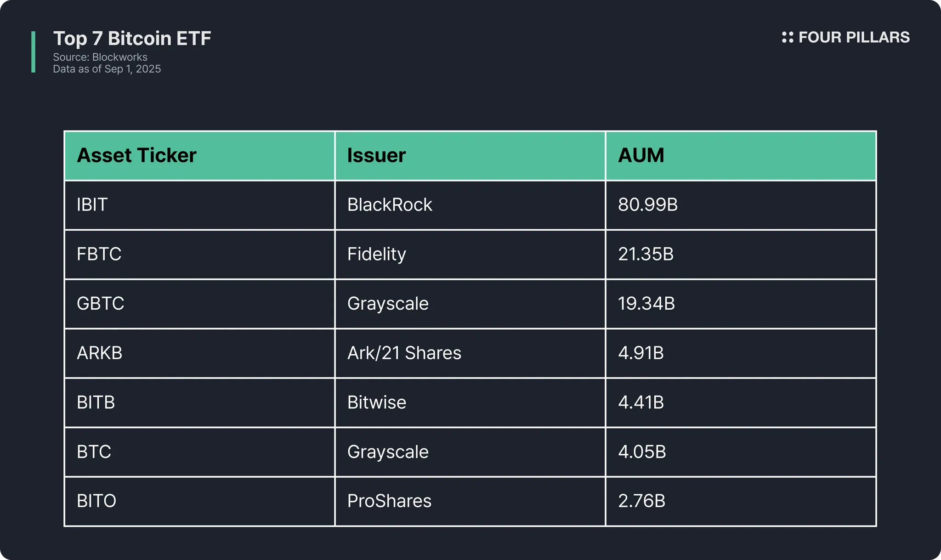
Task: Click the BlackRock issuer cell
Action: (x=390, y=205)
